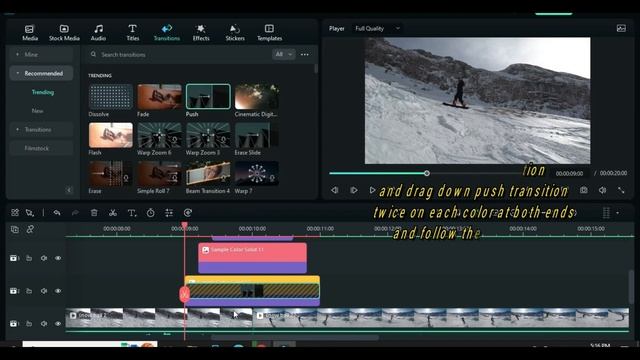Click the player progress slider handle
The image size is (640, 360).
click(x=427, y=173)
